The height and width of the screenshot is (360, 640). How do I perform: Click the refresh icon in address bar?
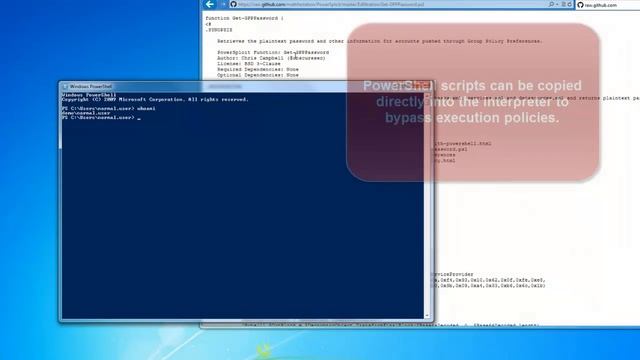(569, 4)
